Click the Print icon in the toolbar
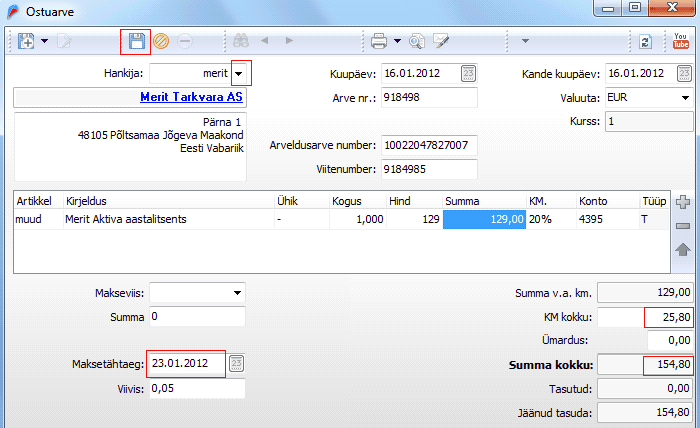Image resolution: width=700 pixels, height=428 pixels. click(379, 42)
